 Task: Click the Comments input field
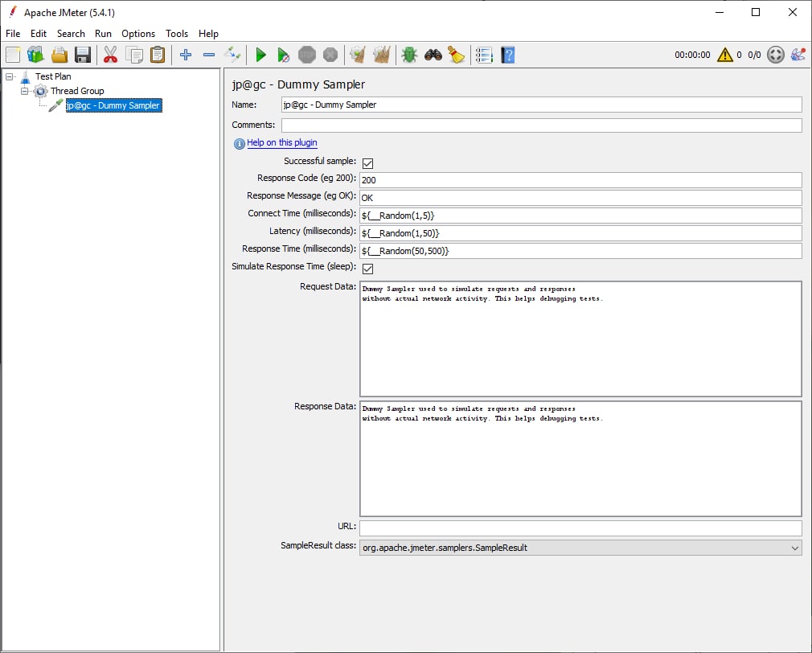(542, 125)
